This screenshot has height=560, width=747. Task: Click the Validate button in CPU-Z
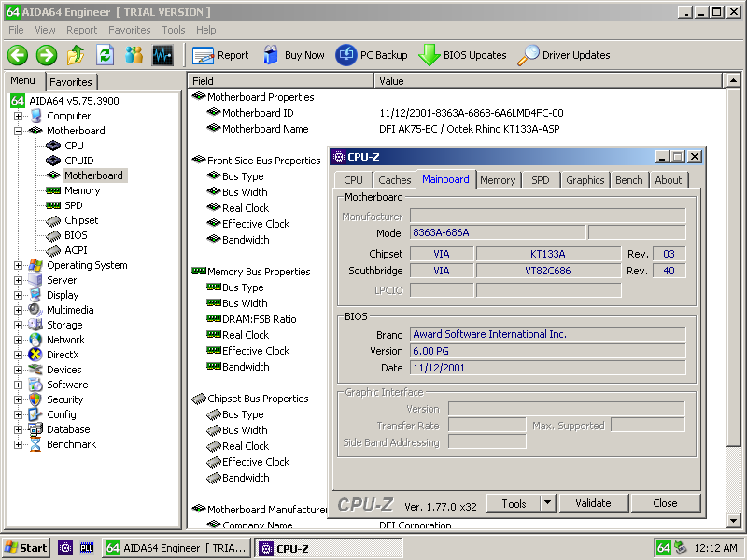[593, 503]
